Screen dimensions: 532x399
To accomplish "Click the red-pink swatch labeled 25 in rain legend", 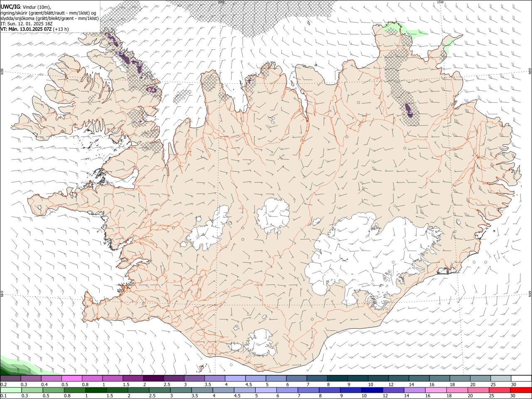I will 500,390.
